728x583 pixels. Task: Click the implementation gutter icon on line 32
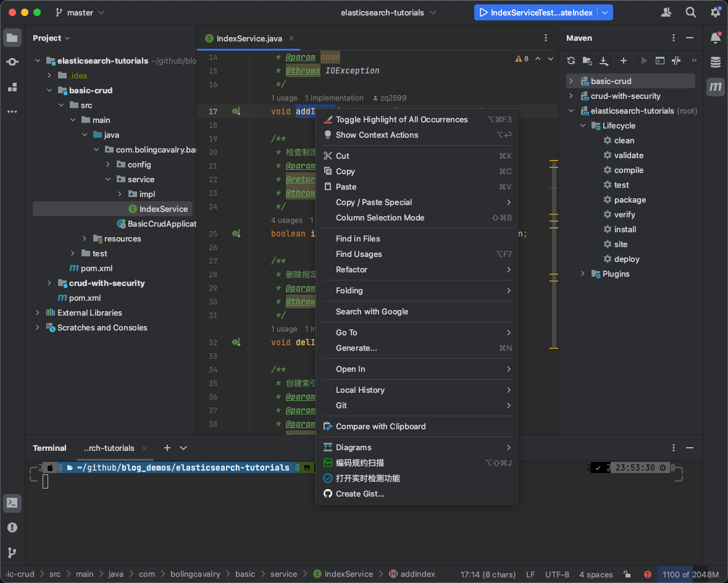(x=236, y=342)
